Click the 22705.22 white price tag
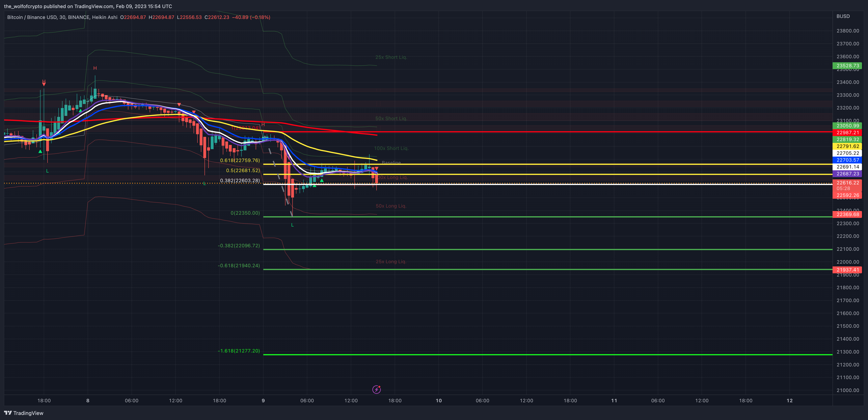The image size is (868, 420). click(847, 153)
